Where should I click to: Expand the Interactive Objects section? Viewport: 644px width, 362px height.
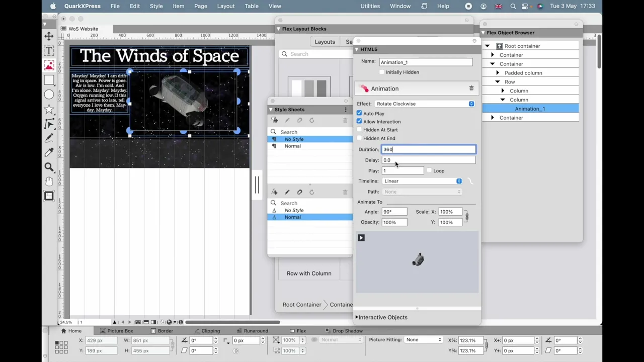[357, 317]
